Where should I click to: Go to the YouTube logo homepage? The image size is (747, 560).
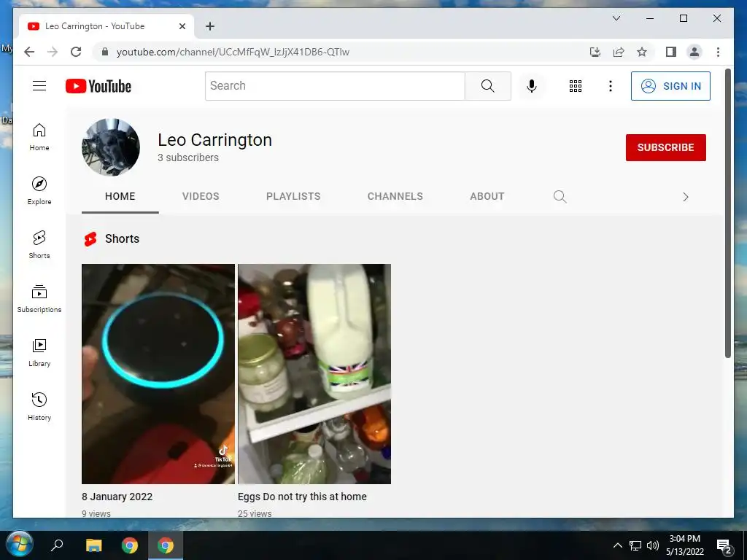(x=98, y=86)
